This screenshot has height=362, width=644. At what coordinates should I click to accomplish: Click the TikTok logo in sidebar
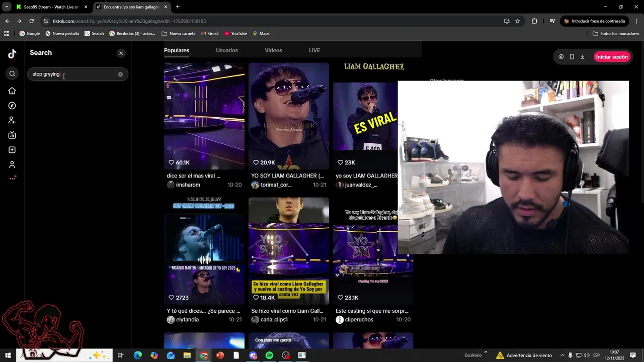12,54
